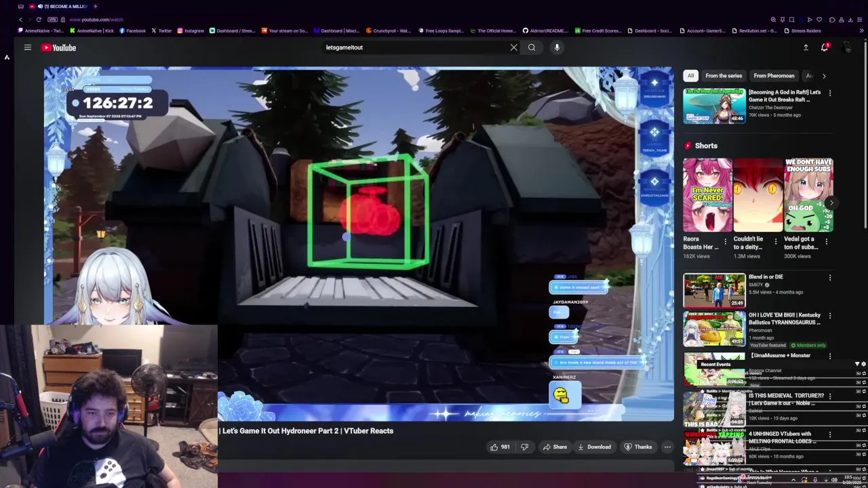Start voice search with the microphone

point(557,47)
